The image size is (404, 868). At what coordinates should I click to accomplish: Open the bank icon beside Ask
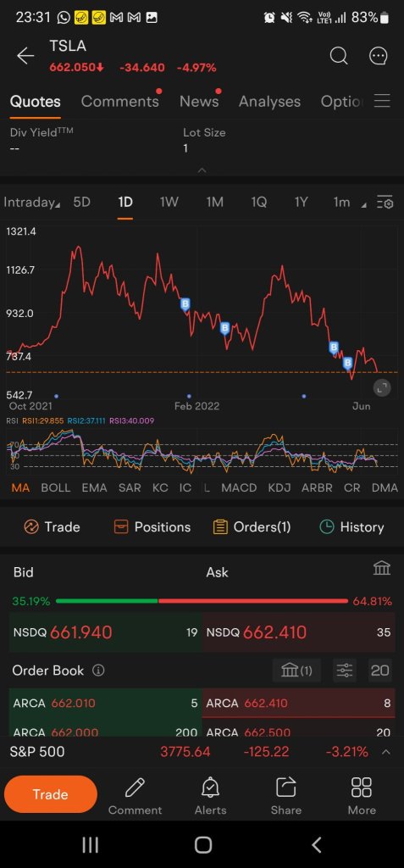click(x=382, y=568)
